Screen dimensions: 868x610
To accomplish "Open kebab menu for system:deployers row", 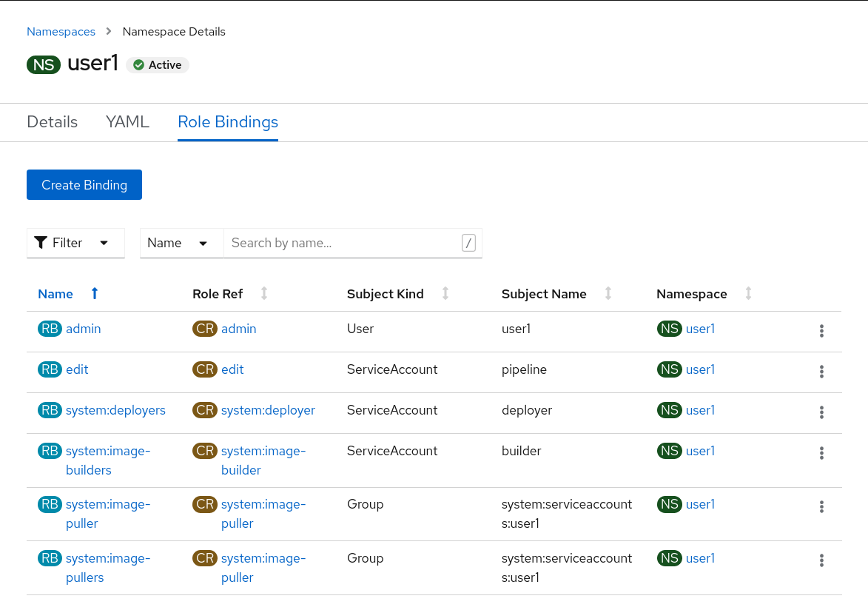I will pos(821,412).
